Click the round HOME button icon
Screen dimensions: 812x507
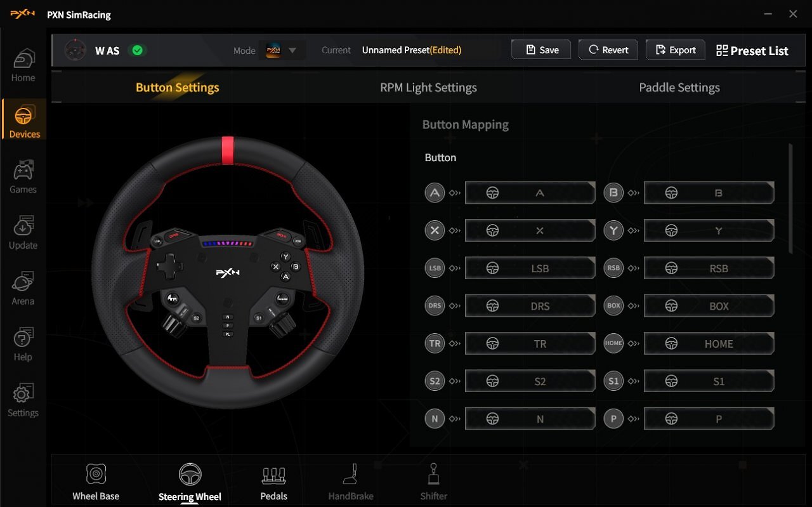point(613,343)
